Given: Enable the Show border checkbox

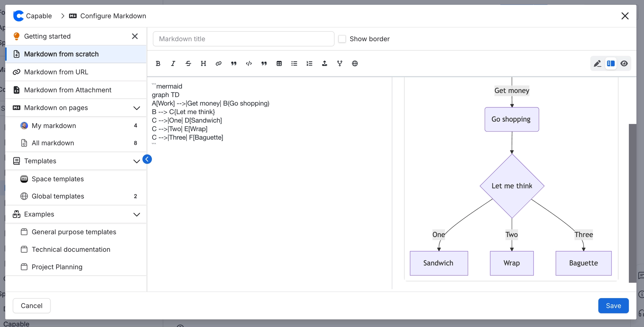Looking at the screenshot, I should tap(342, 39).
